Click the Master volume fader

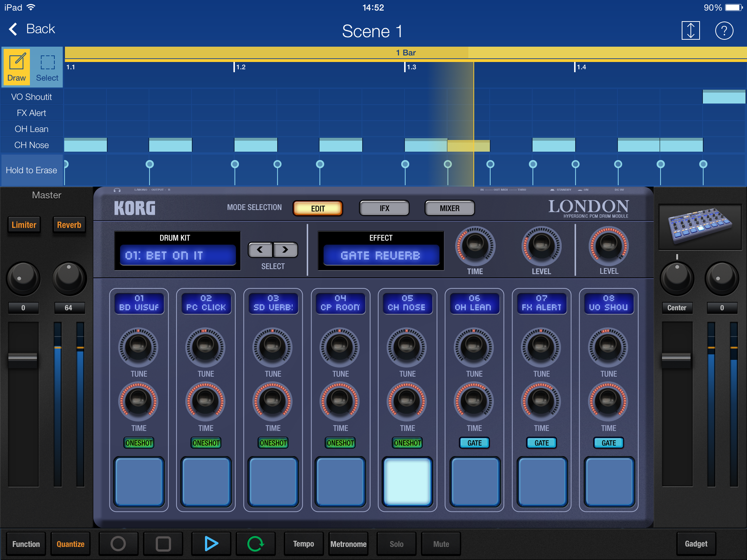(x=23, y=358)
